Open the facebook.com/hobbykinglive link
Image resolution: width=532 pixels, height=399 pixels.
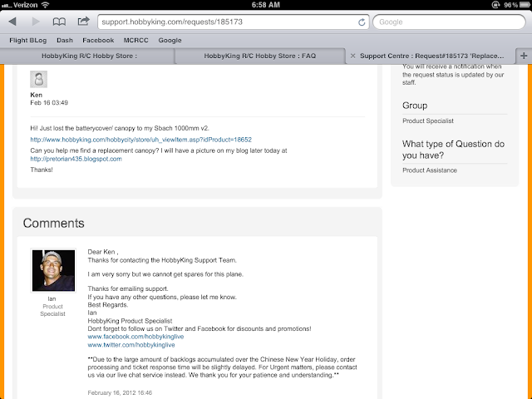135,337
